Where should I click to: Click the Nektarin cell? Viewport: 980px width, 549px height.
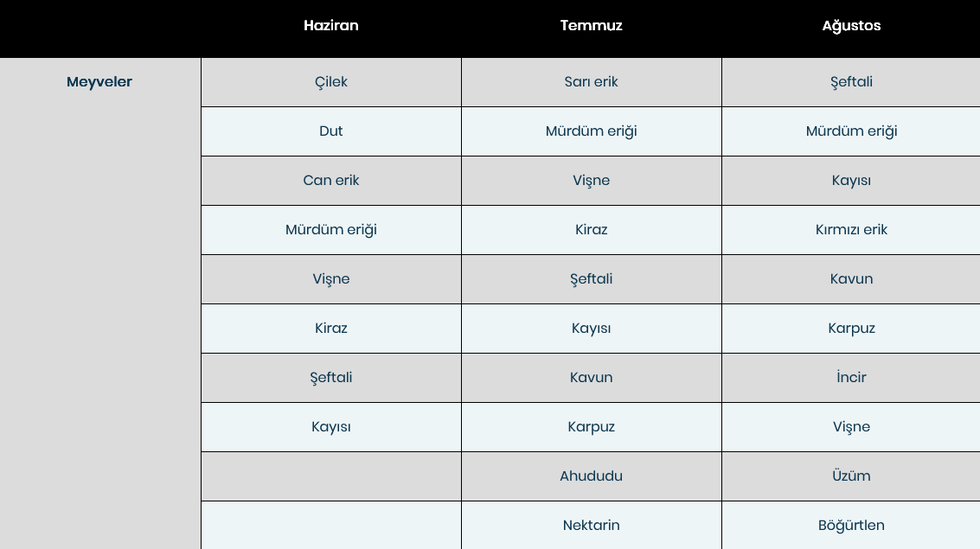(x=592, y=526)
